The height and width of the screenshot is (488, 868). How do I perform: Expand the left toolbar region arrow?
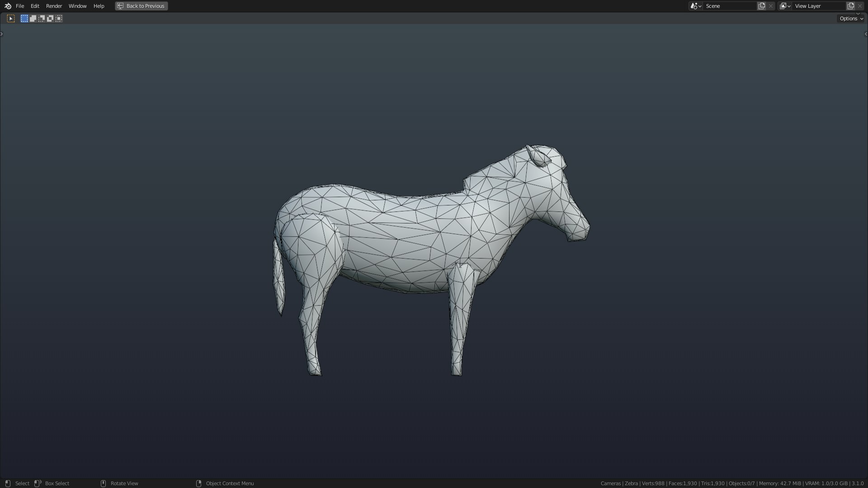coord(2,34)
